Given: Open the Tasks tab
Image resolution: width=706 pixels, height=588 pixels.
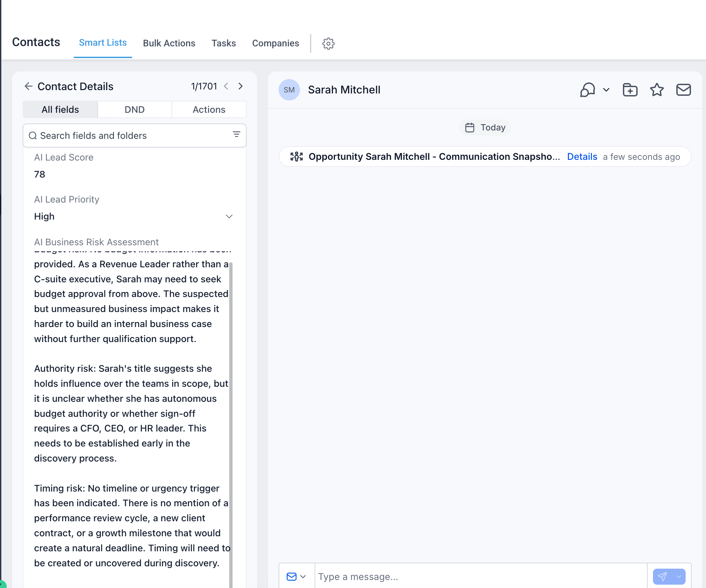Looking at the screenshot, I should pos(224,43).
